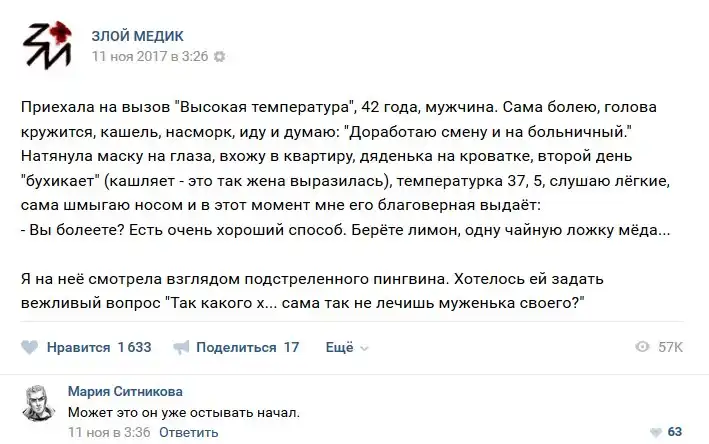Open Мария Ситникова's avatar picture

coord(35,401)
